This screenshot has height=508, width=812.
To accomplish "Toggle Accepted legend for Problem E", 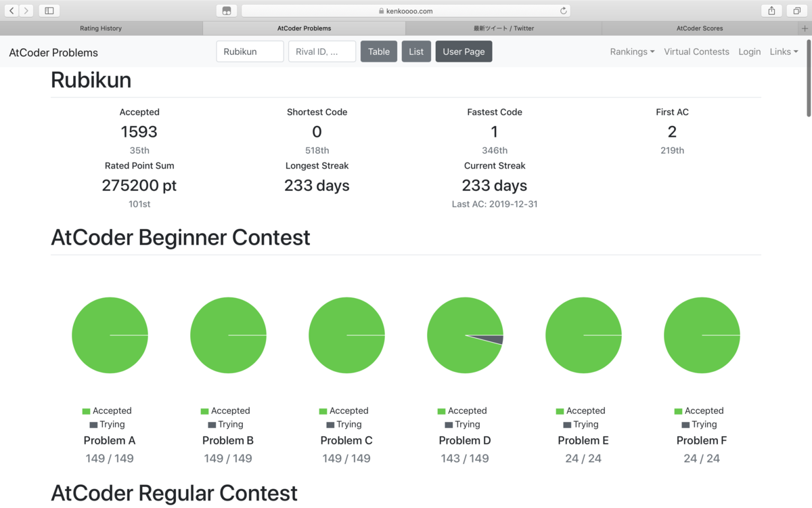I will (x=581, y=410).
